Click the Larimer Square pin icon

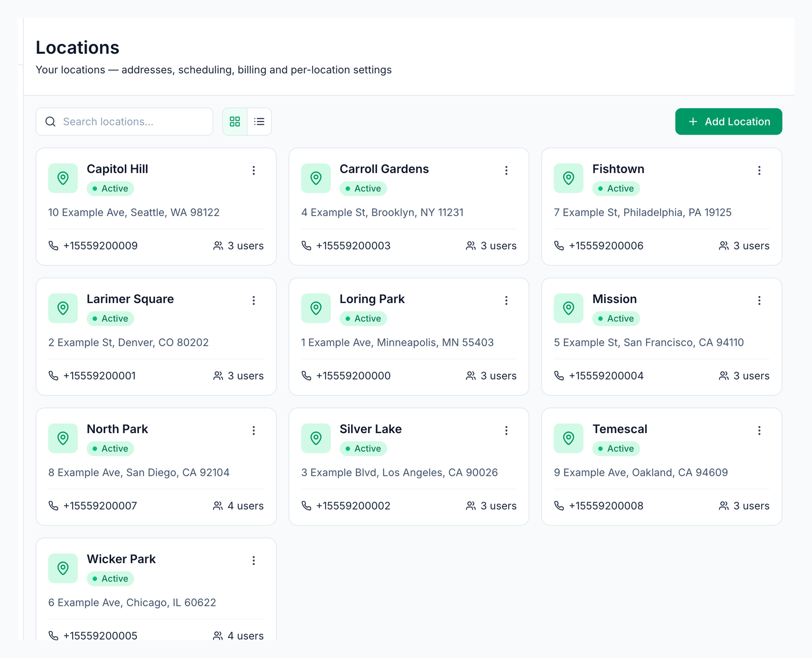(63, 308)
